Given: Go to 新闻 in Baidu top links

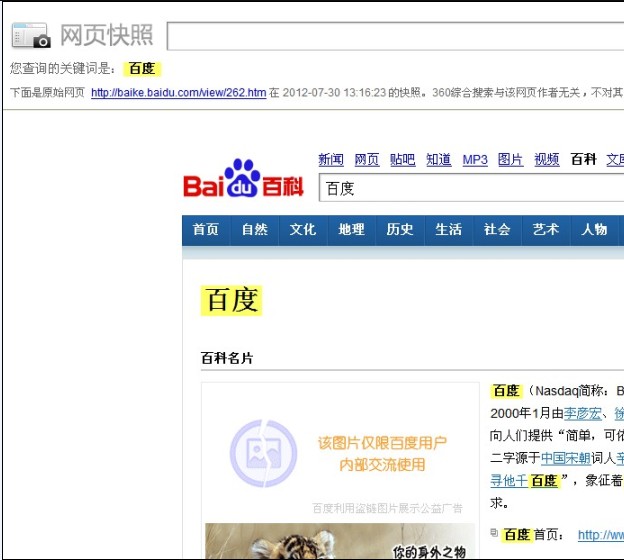Looking at the screenshot, I should (x=331, y=160).
